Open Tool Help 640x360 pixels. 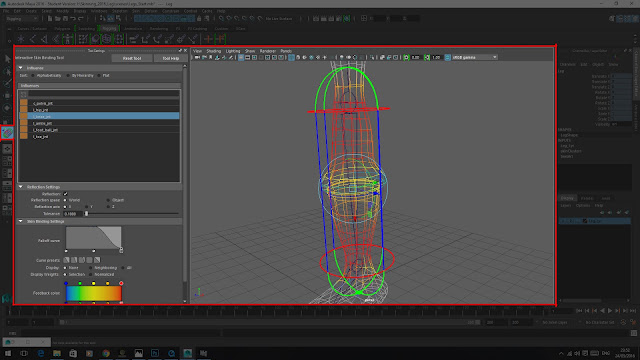pos(171,58)
